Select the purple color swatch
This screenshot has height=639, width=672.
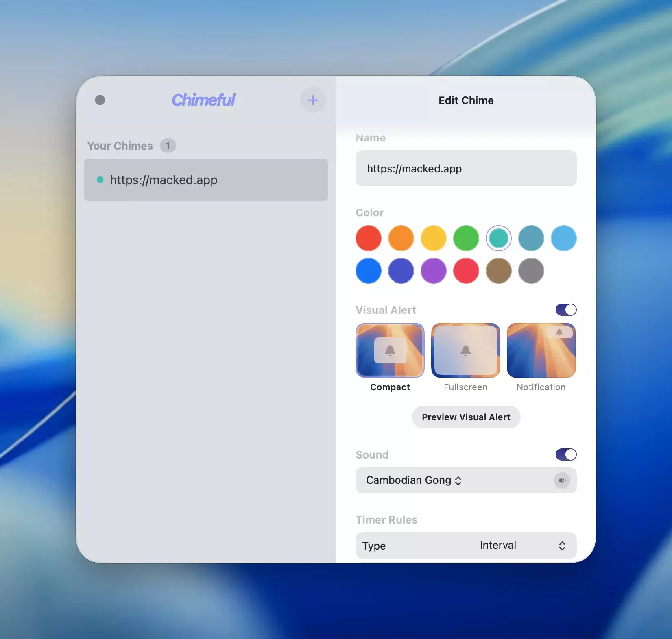[434, 271]
